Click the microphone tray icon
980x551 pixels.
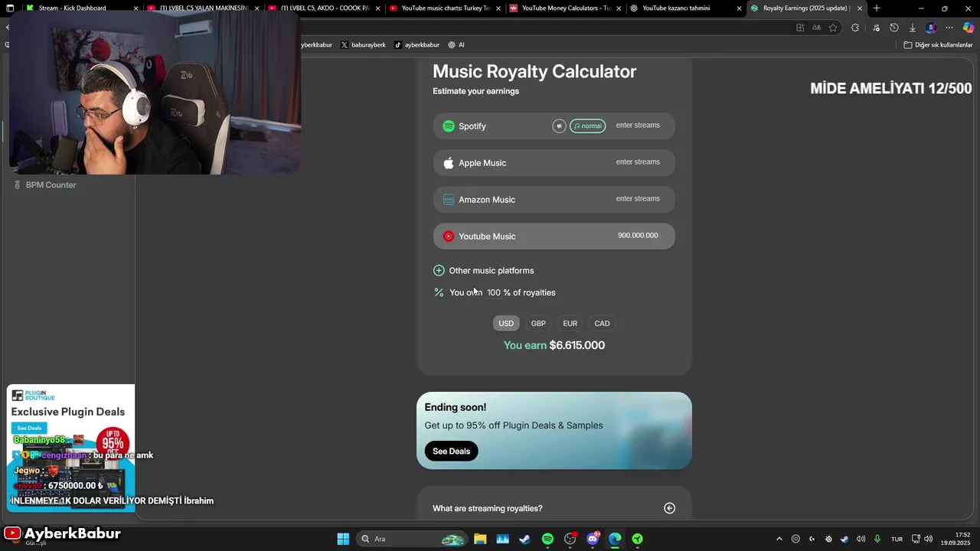(x=877, y=539)
